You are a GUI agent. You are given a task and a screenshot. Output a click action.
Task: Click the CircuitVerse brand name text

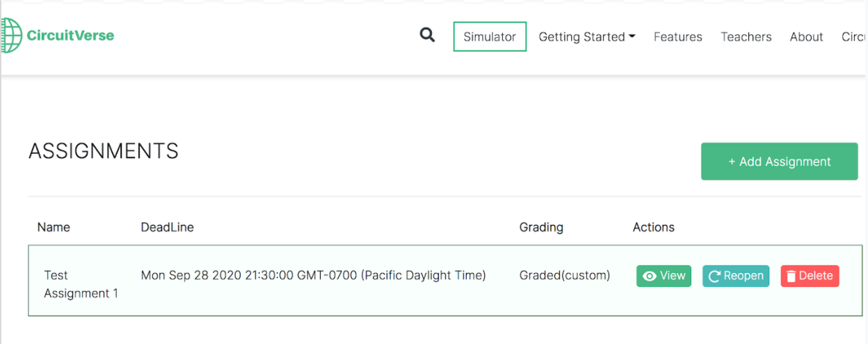pyautogui.click(x=70, y=36)
